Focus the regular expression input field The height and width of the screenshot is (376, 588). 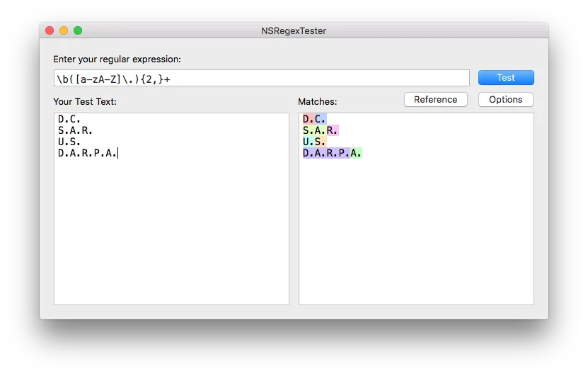(261, 78)
